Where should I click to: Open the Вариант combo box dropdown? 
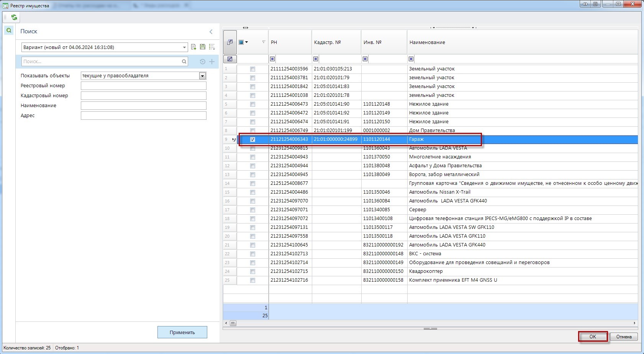(184, 47)
